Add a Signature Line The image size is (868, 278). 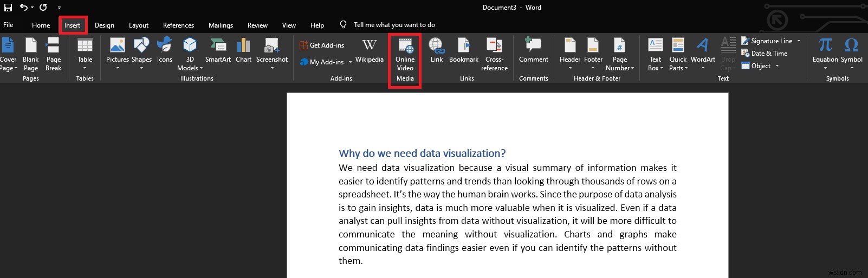tap(767, 41)
